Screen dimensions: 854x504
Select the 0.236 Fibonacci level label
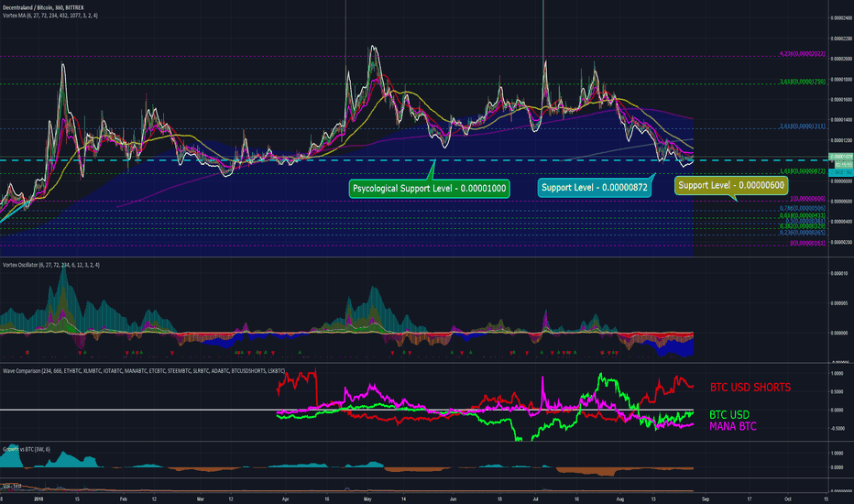[x=803, y=233]
